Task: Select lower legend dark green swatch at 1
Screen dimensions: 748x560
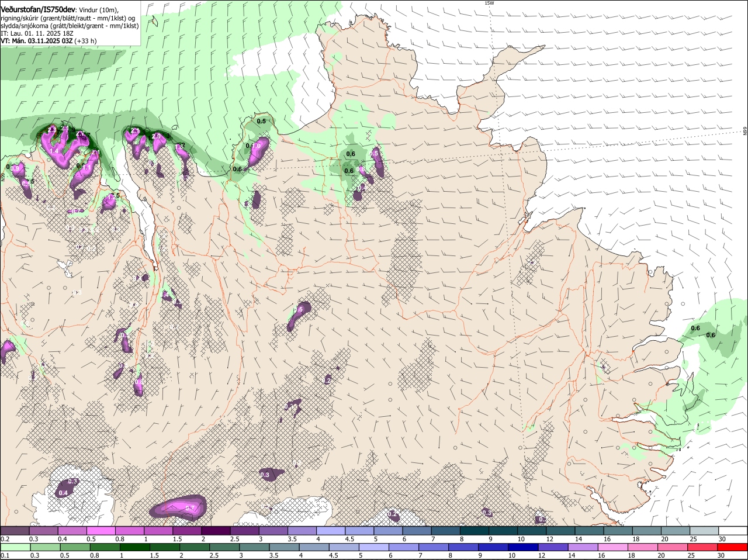Action: [135, 547]
